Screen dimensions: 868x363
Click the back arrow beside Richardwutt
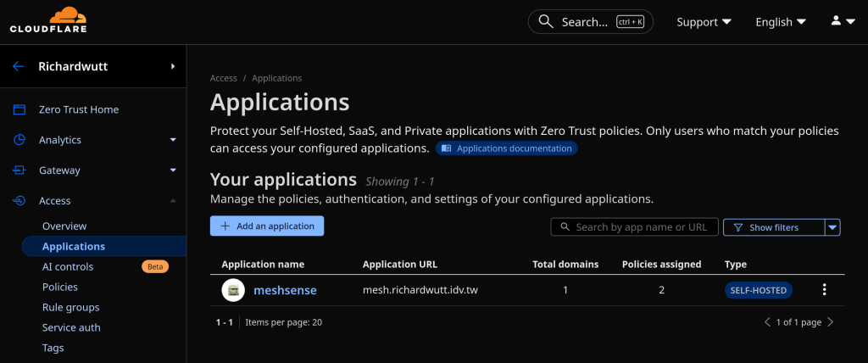tap(19, 66)
